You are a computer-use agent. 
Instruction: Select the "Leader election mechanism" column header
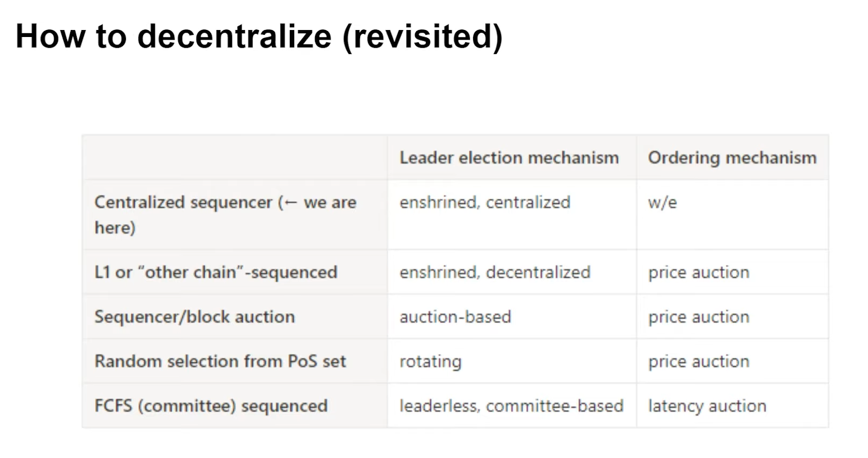[x=509, y=158]
